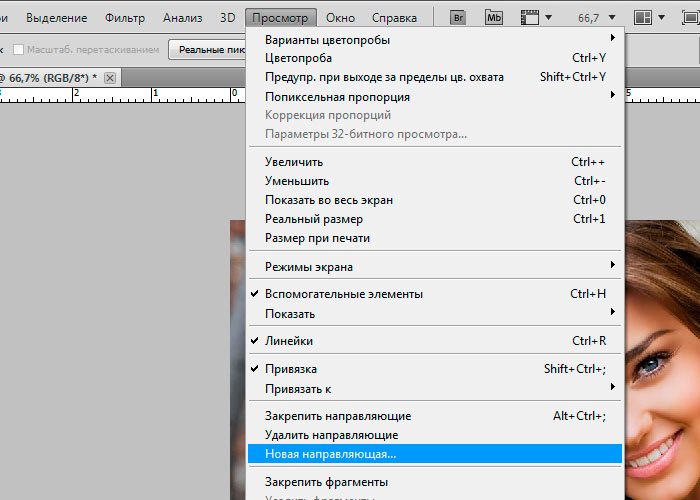The width and height of the screenshot is (700, 500).
Task: Select Показать во весь экран
Action: point(328,200)
